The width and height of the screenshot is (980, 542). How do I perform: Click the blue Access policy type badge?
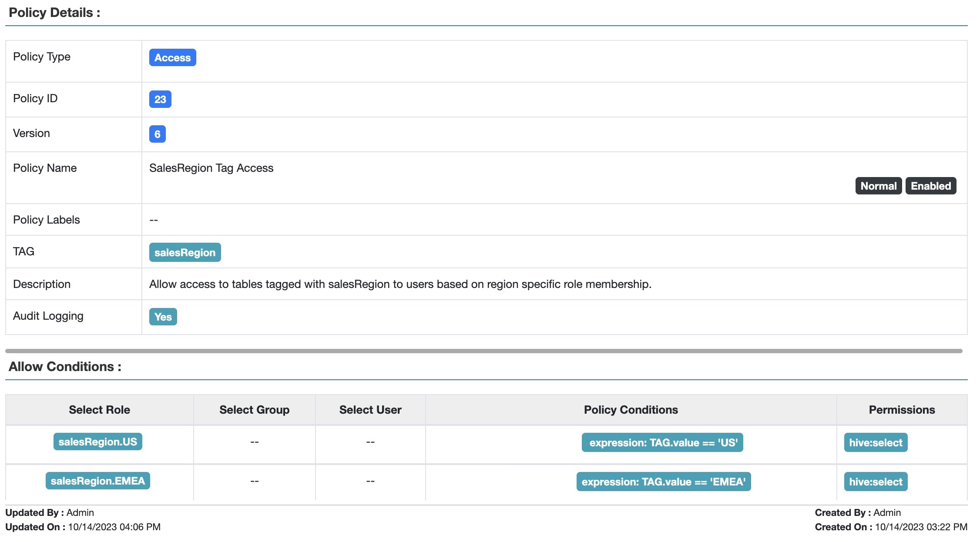coord(172,57)
